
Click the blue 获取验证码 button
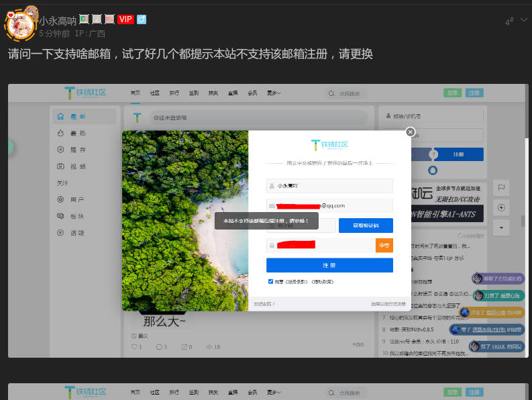(x=366, y=226)
